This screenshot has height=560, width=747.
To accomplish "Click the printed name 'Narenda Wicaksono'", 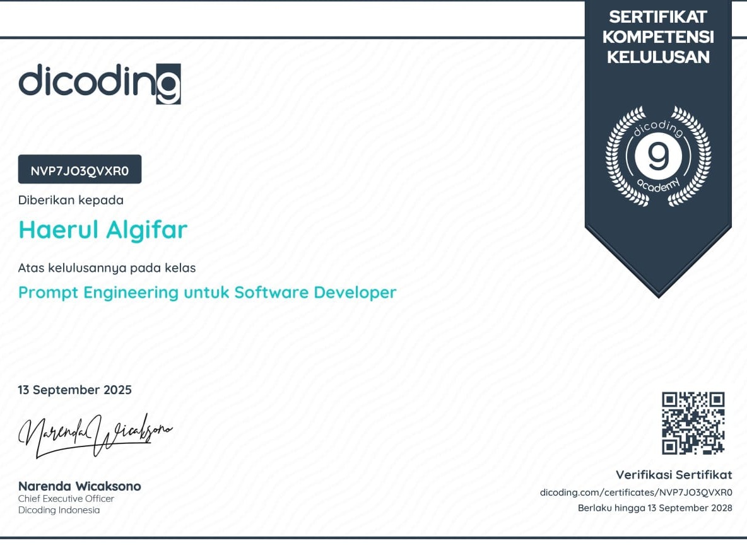I will pos(79,486).
